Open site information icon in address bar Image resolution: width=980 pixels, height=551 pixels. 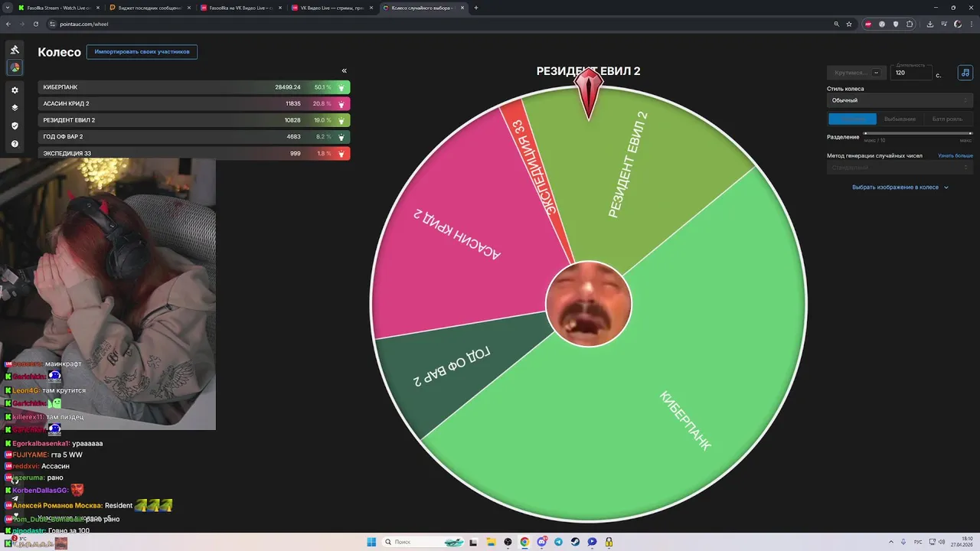[52, 24]
